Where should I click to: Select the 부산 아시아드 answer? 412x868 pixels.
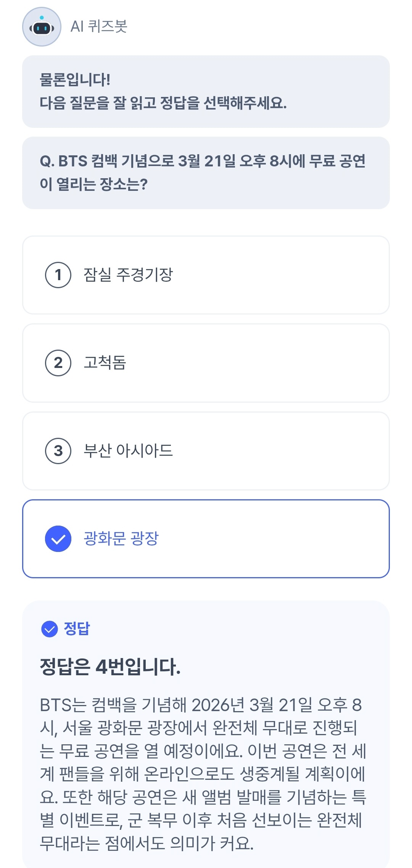click(x=128, y=451)
